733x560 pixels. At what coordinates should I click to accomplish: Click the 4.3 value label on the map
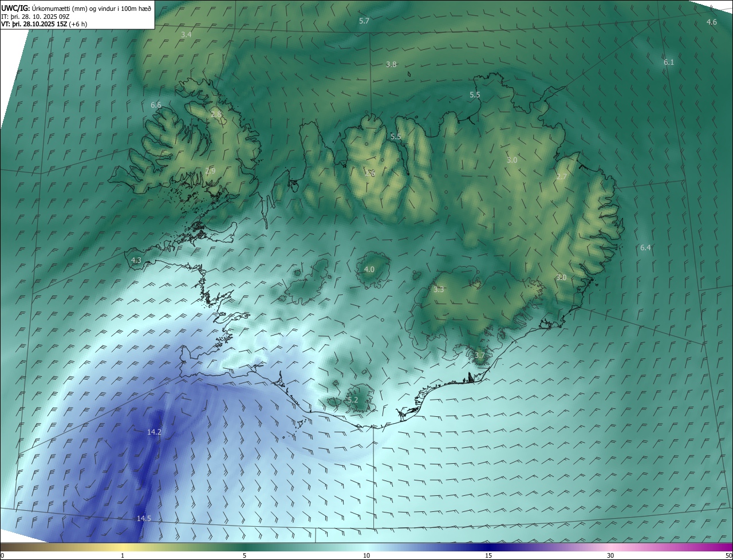coord(136,260)
